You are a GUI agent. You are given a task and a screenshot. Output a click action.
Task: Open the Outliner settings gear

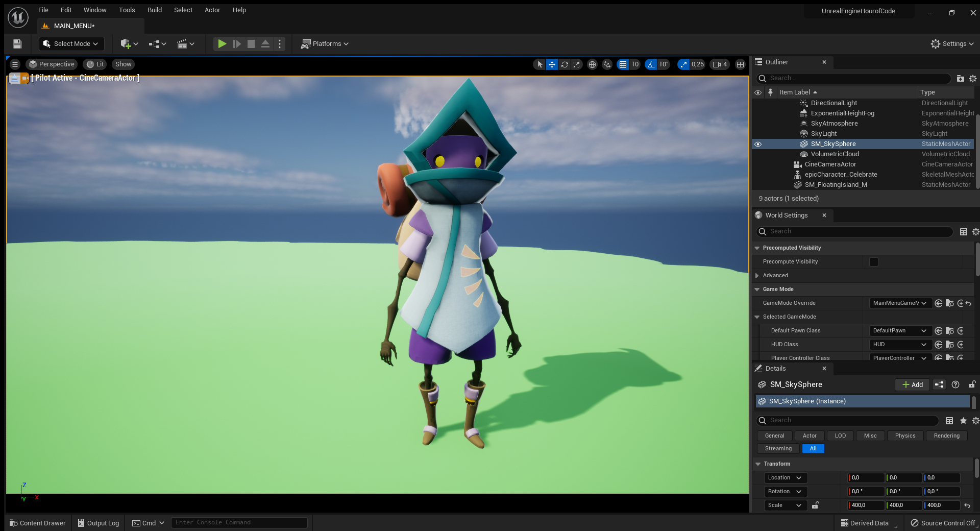[973, 79]
